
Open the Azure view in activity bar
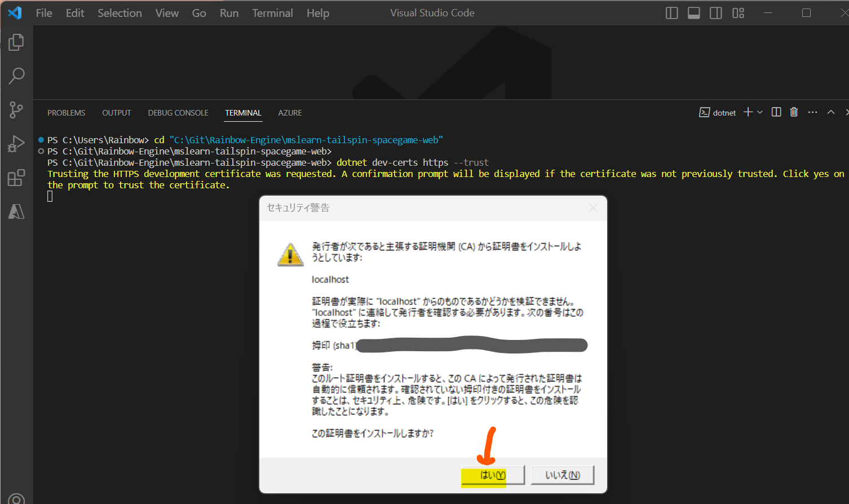click(16, 211)
